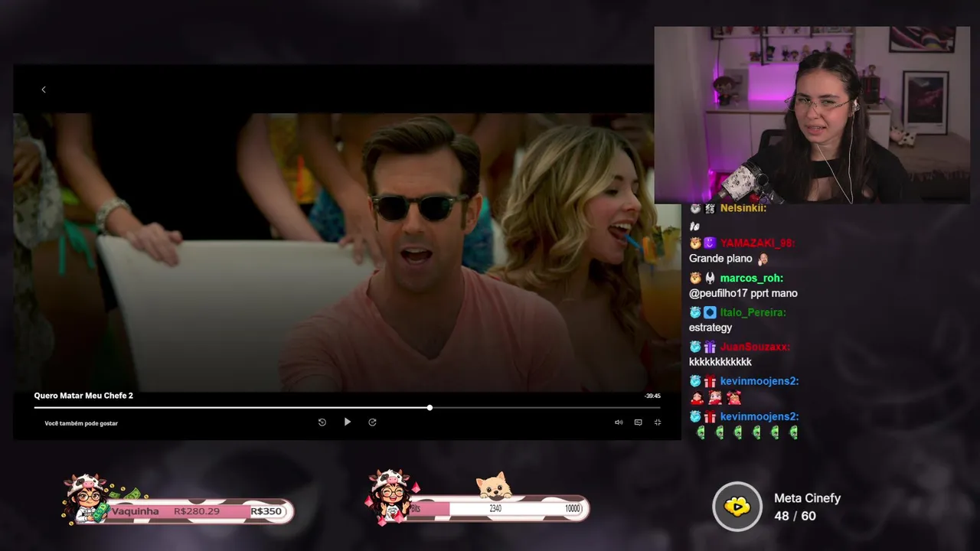Click the last green emote in kevinmoojens2's message

[x=793, y=433]
